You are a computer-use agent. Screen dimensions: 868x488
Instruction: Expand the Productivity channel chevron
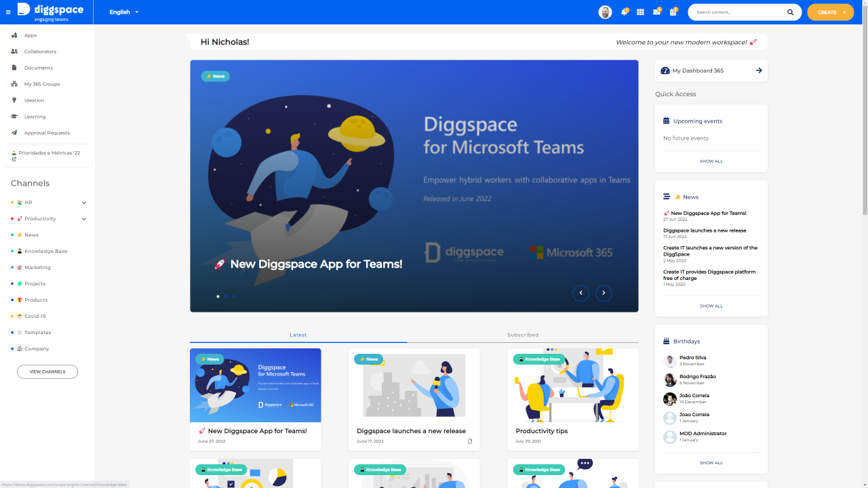(84, 219)
